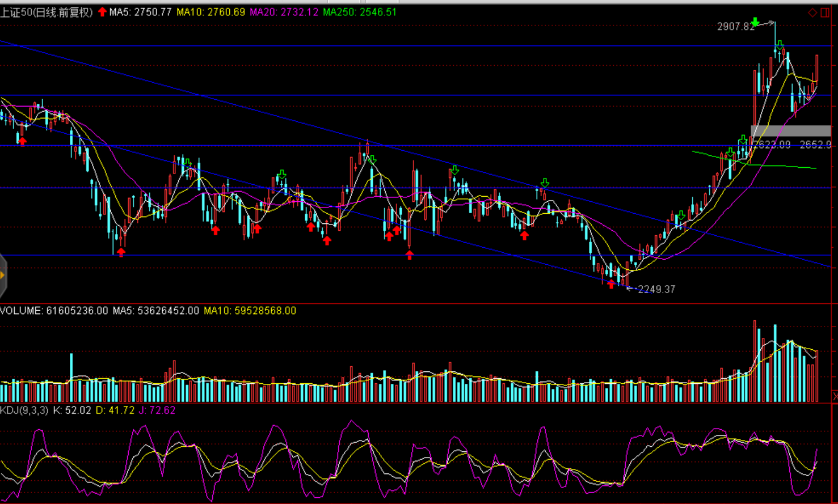Viewport: 838px width, 504px height.
Task: Expand the side panel with the orange arrow
Action: [3, 276]
